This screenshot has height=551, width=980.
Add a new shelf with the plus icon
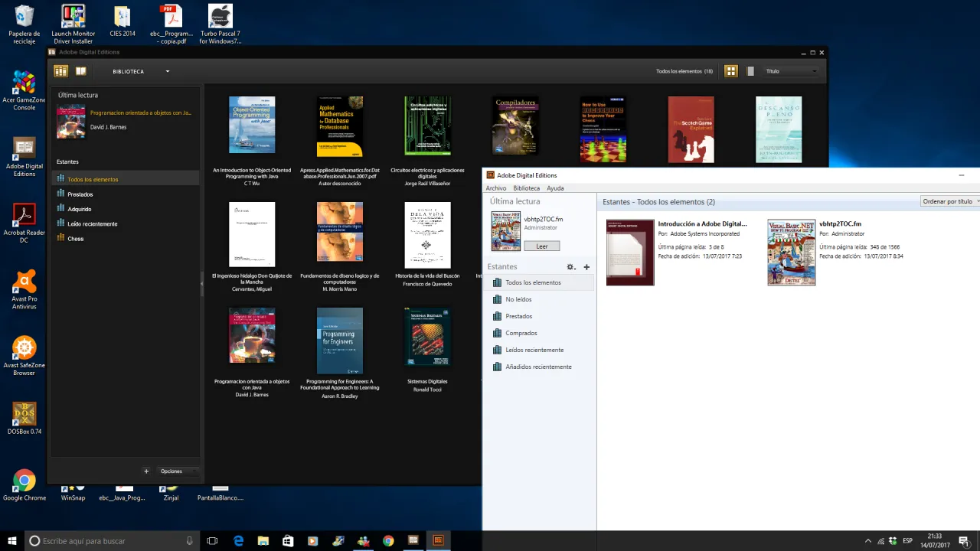pyautogui.click(x=586, y=266)
